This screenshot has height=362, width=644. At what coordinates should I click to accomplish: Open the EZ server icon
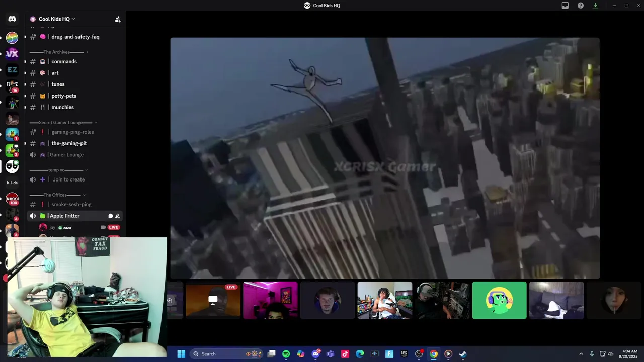pyautogui.click(x=12, y=70)
